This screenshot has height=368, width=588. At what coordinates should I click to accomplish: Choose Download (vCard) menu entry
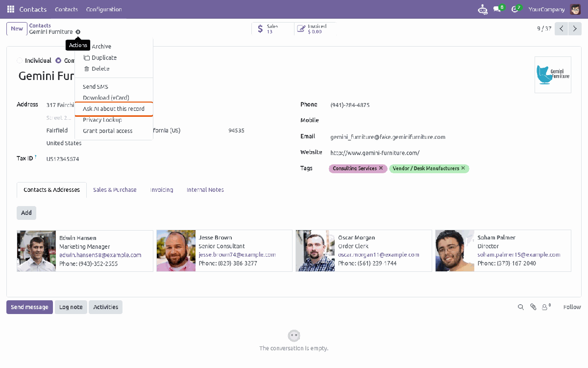114,98
